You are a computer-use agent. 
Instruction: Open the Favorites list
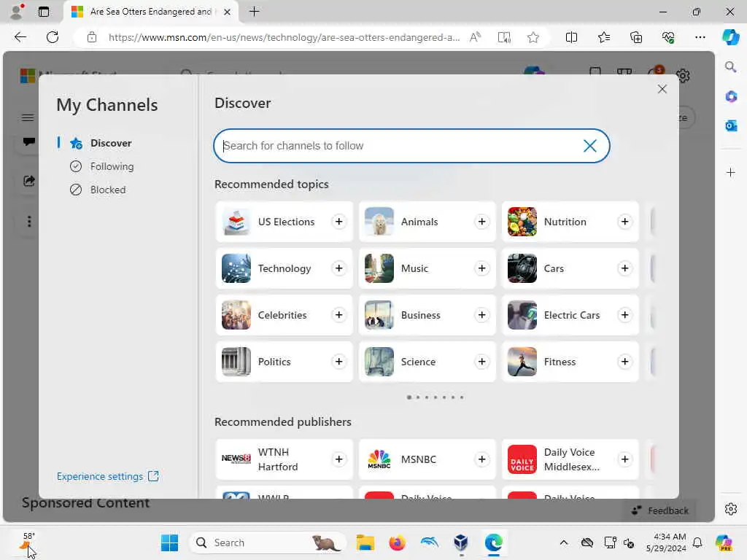[x=603, y=37]
